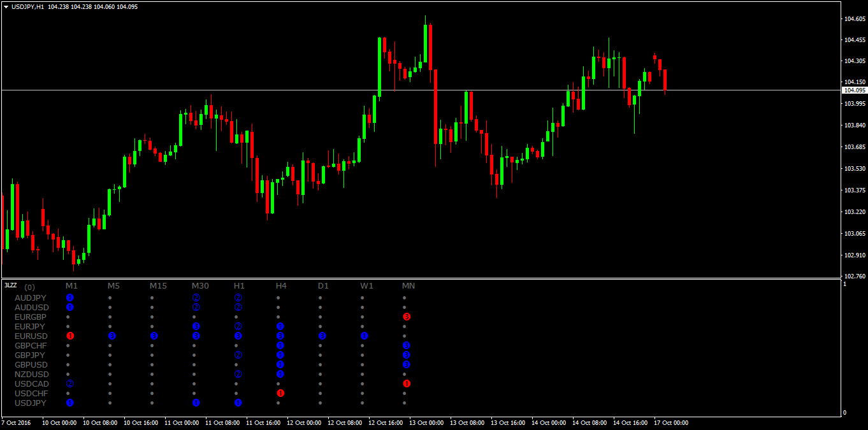Select the USDCHF pair label
Viewport: 868px width, 430px height.
[32, 393]
